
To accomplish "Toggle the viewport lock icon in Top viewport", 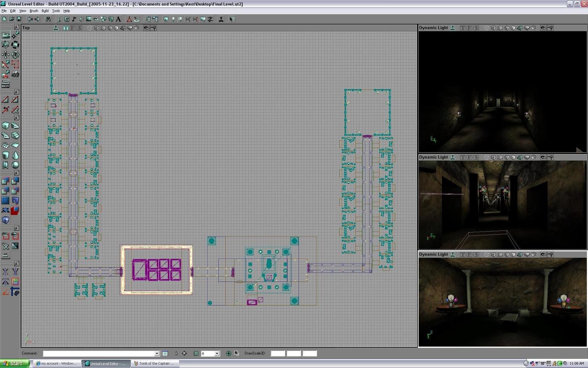I will coord(152,28).
